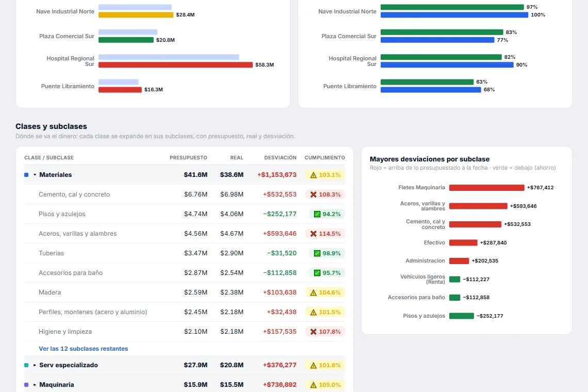Click the Administracion red deviation bar

(x=459, y=260)
